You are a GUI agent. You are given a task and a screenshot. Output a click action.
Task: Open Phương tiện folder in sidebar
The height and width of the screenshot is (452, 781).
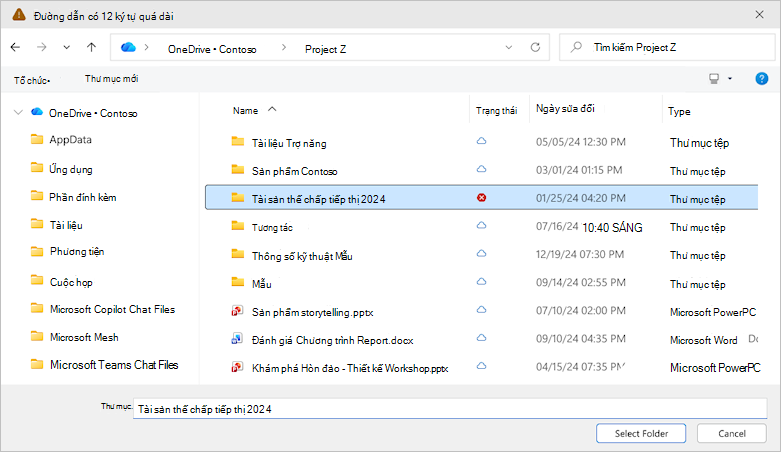coord(77,252)
